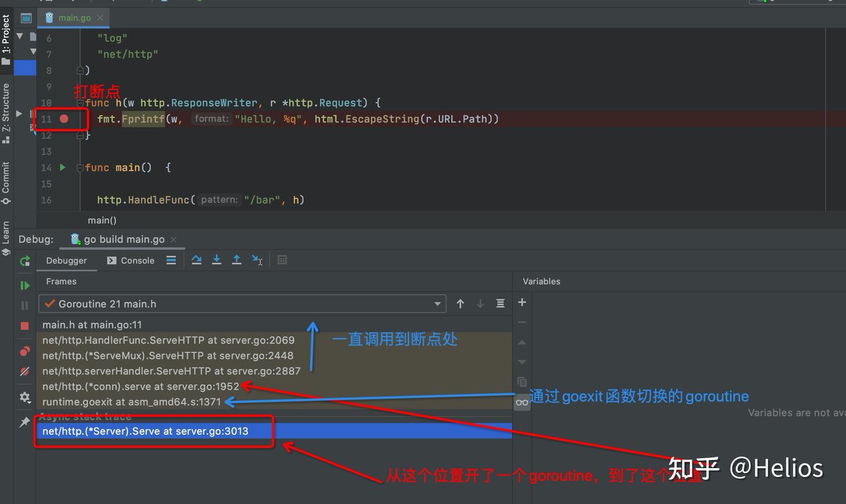Stop the debug session red square
This screenshot has height=504, width=846.
(25, 325)
